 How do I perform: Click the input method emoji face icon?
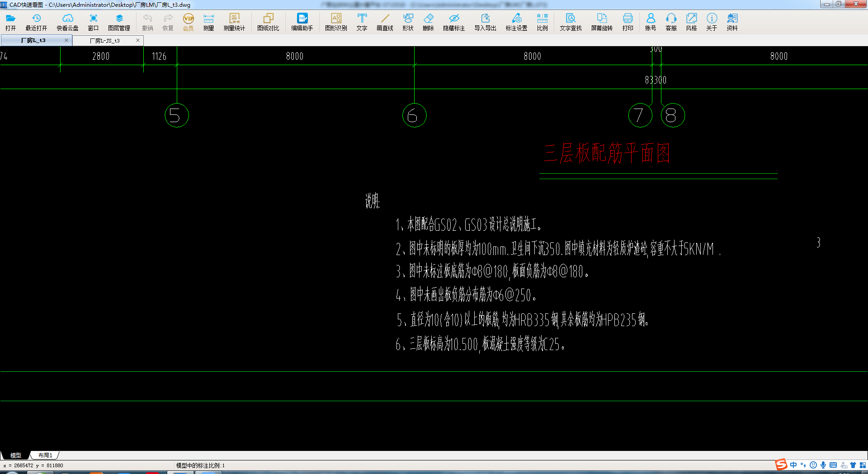click(813, 465)
